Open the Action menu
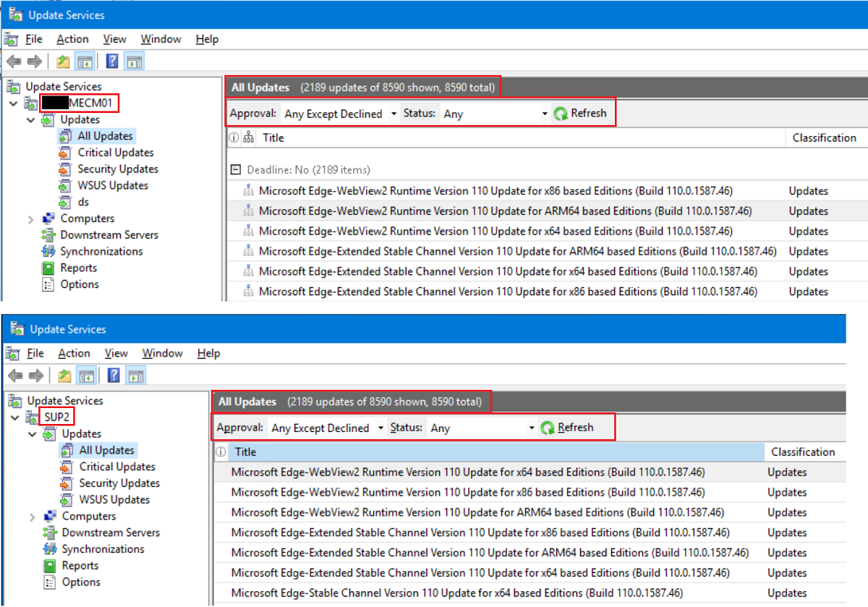The image size is (868, 607). [x=72, y=38]
